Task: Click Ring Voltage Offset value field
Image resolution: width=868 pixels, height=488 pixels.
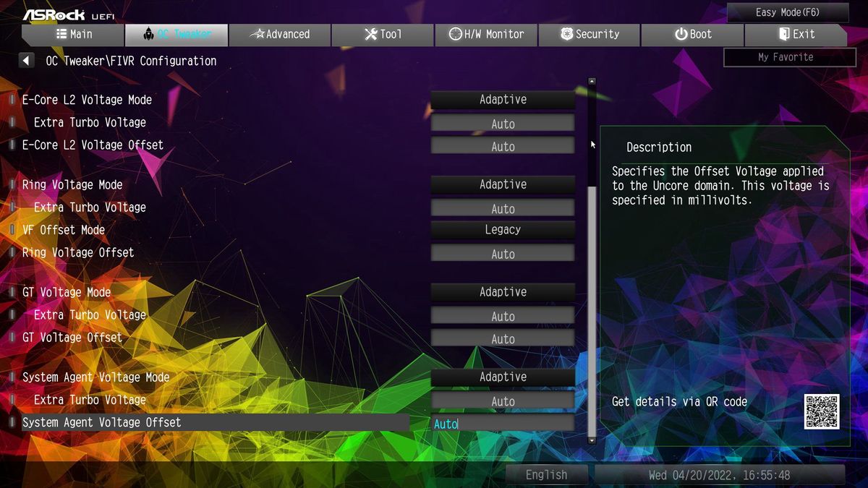Action: 503,254
